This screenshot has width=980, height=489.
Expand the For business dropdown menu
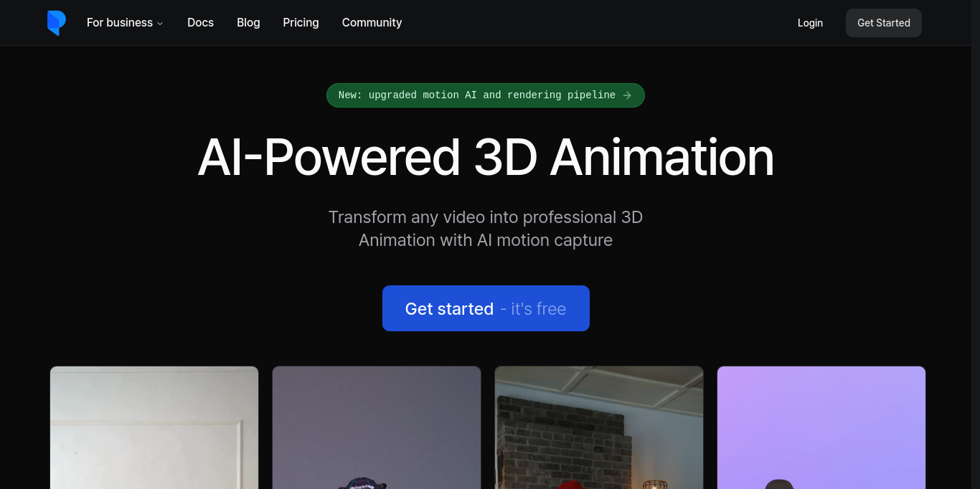(x=120, y=23)
